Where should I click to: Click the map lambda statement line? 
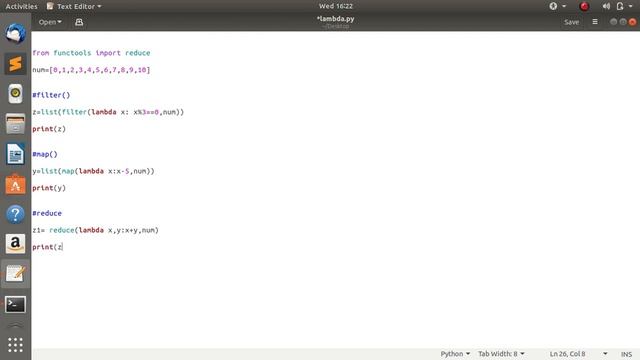(93, 171)
